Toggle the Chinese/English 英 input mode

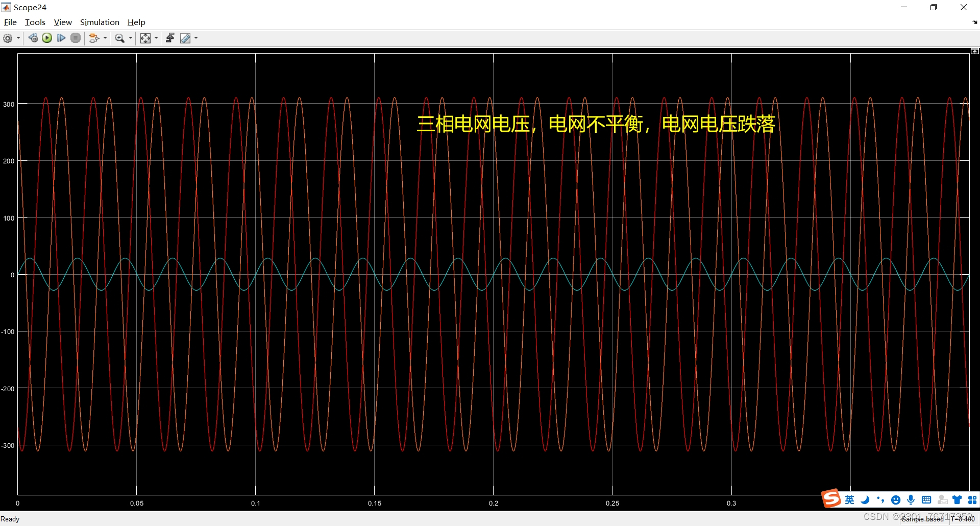(849, 500)
